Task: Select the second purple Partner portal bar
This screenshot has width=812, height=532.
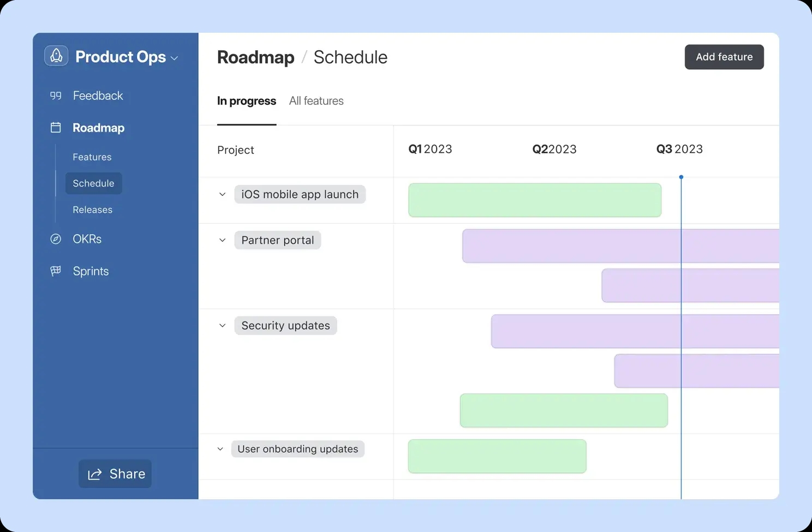Action: pyautogui.click(x=690, y=285)
